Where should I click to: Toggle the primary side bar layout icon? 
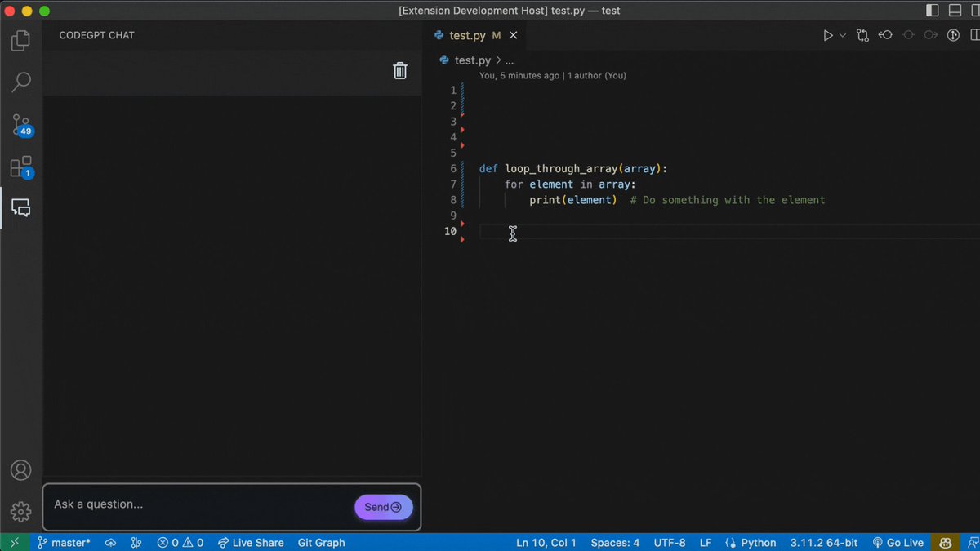pos(933,11)
